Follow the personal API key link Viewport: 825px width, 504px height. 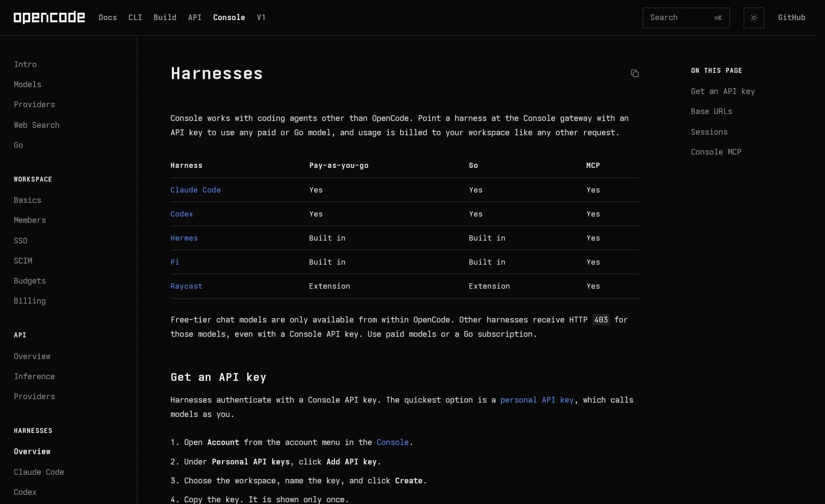537,400
